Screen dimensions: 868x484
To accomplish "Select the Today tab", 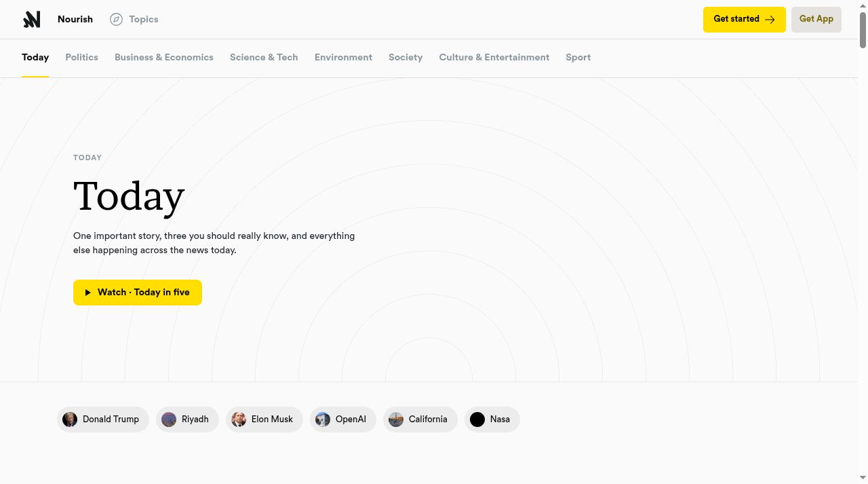I will (35, 58).
